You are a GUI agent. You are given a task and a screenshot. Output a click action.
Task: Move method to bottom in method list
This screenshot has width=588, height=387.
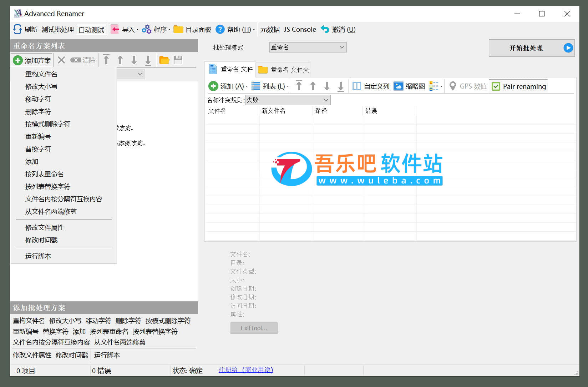[148, 60]
